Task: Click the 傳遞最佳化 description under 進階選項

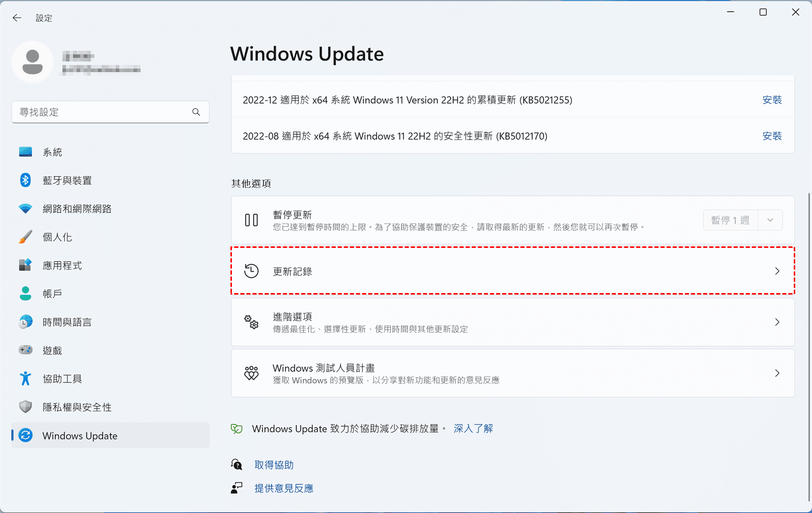Action: point(370,329)
